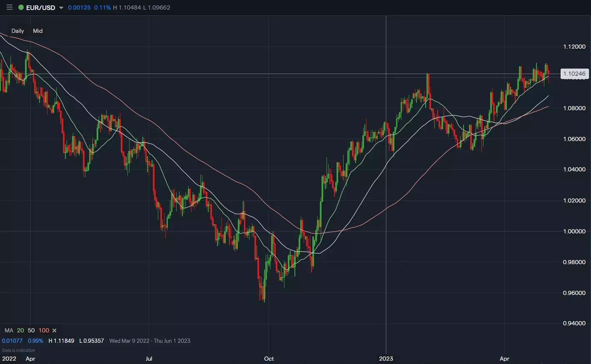Click the 0.11% percentage change value

[102, 7]
